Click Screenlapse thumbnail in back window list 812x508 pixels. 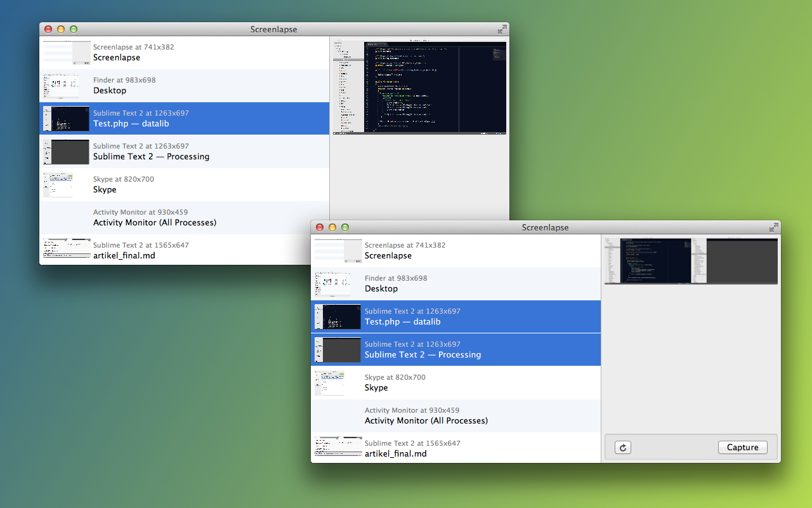point(67,53)
